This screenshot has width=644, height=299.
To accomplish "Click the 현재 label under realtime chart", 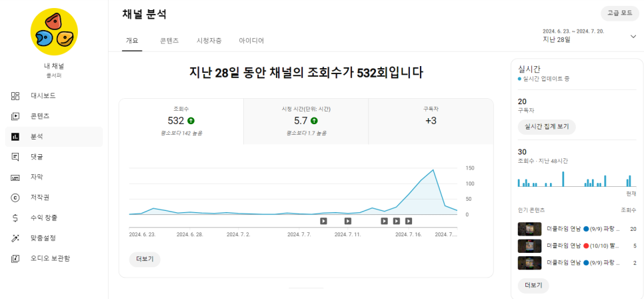I will pos(631,192).
